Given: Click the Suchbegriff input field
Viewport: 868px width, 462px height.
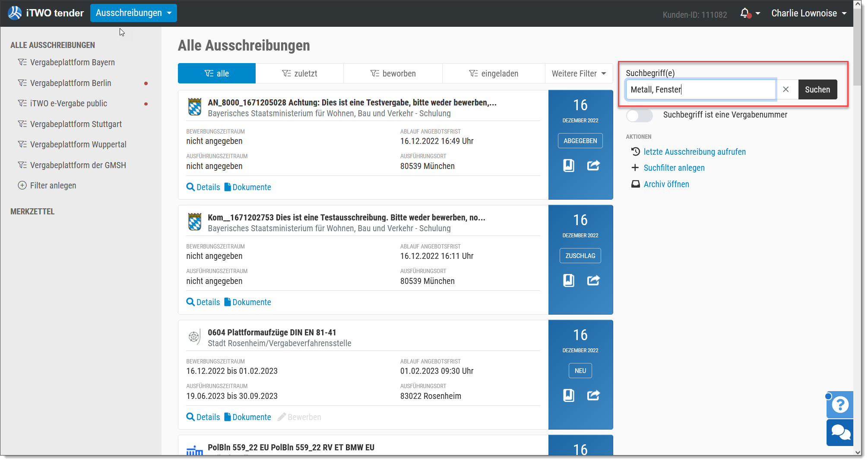Looking at the screenshot, I should pos(701,89).
